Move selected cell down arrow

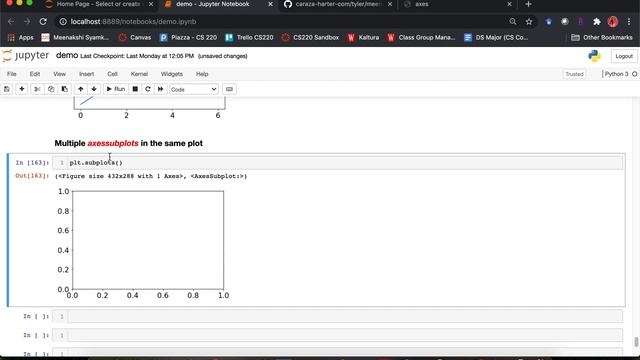[94, 89]
